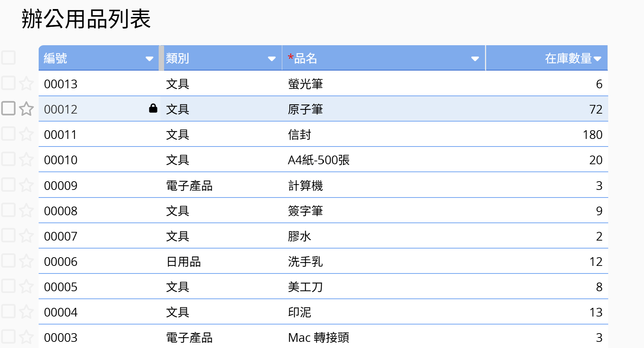Star the row 00013 螢光筆
The width and height of the screenshot is (644, 348).
tap(26, 84)
